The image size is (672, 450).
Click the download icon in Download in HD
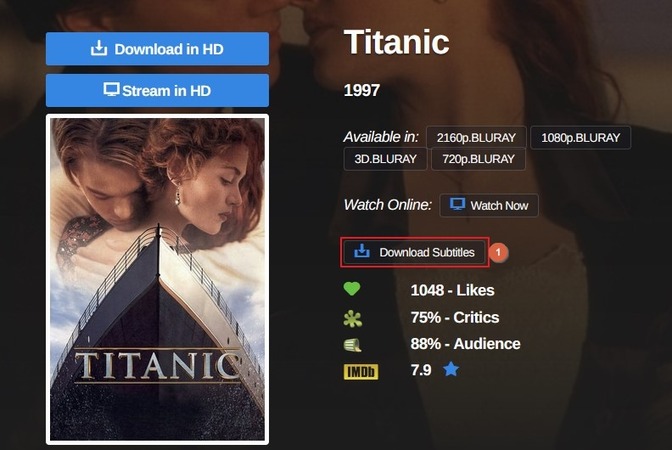click(98, 48)
